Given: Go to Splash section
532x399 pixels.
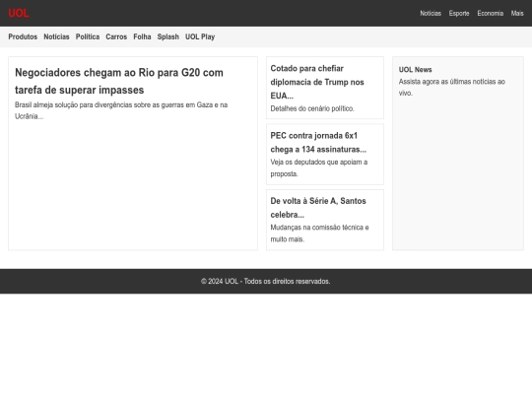Looking at the screenshot, I should [167, 36].
